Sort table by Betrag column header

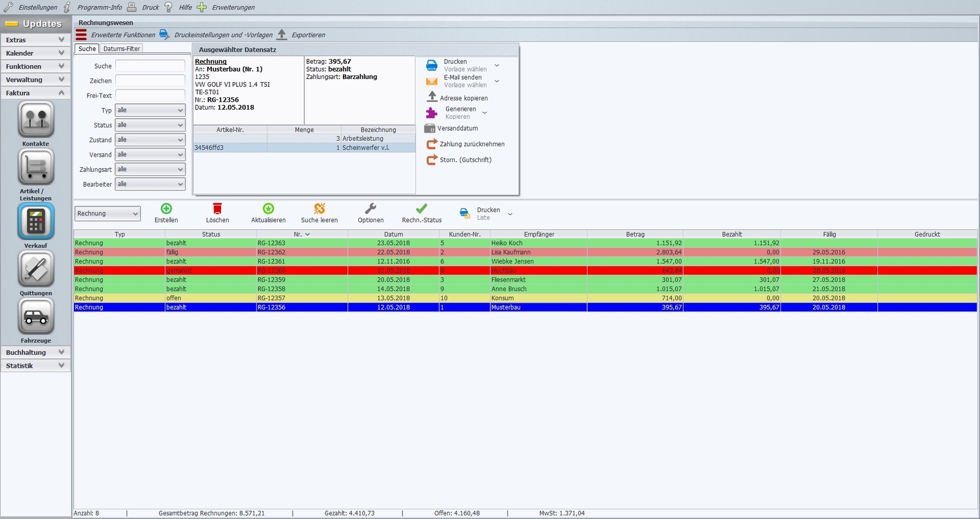635,234
